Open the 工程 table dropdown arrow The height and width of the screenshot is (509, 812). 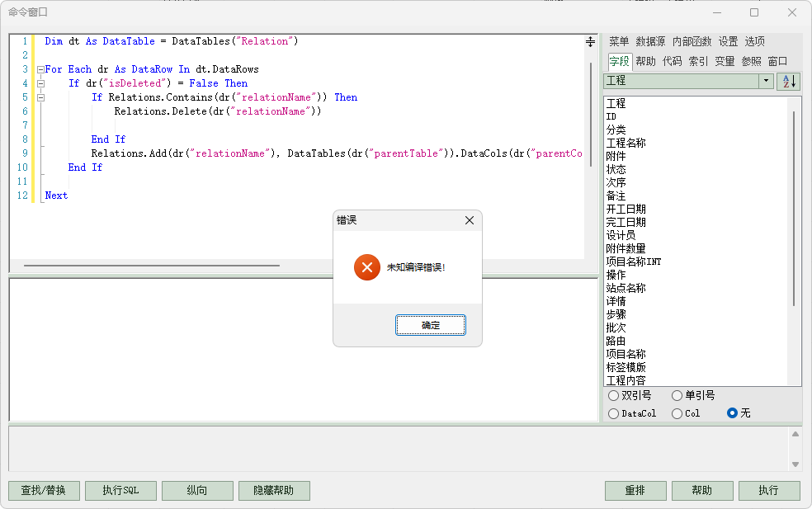pos(767,82)
